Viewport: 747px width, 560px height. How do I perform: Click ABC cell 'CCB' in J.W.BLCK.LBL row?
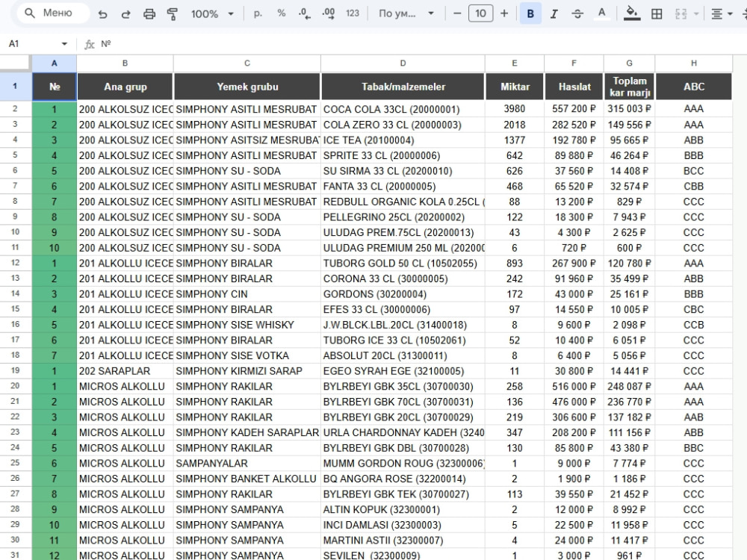[x=694, y=325]
